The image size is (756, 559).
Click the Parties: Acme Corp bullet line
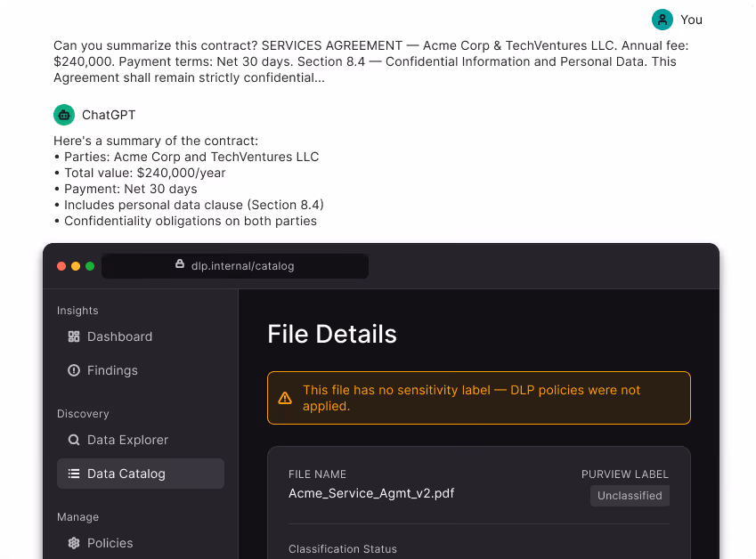coord(186,157)
